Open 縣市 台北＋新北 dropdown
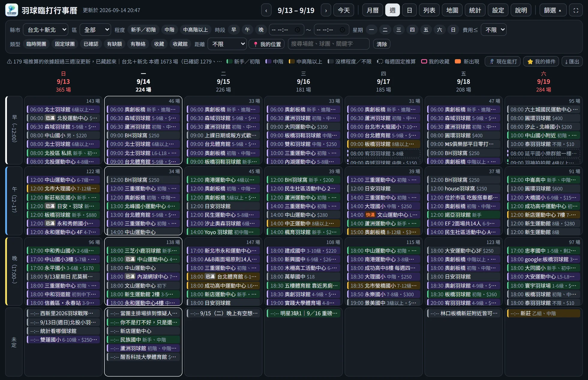The width and height of the screenshot is (588, 380). point(46,30)
